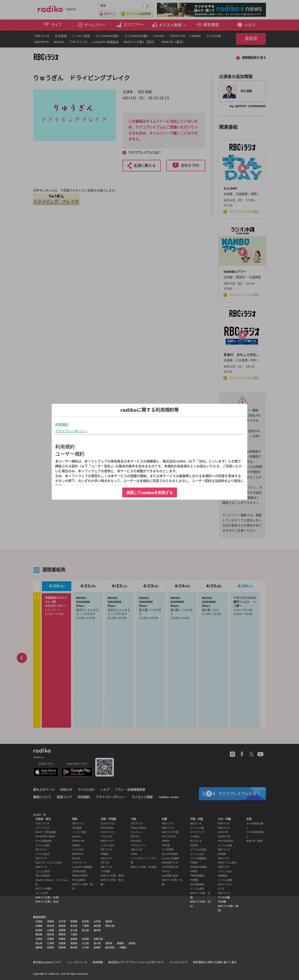Open 株式会社radikoについて footer link
This screenshot has width=299, height=980.
pos(47,962)
